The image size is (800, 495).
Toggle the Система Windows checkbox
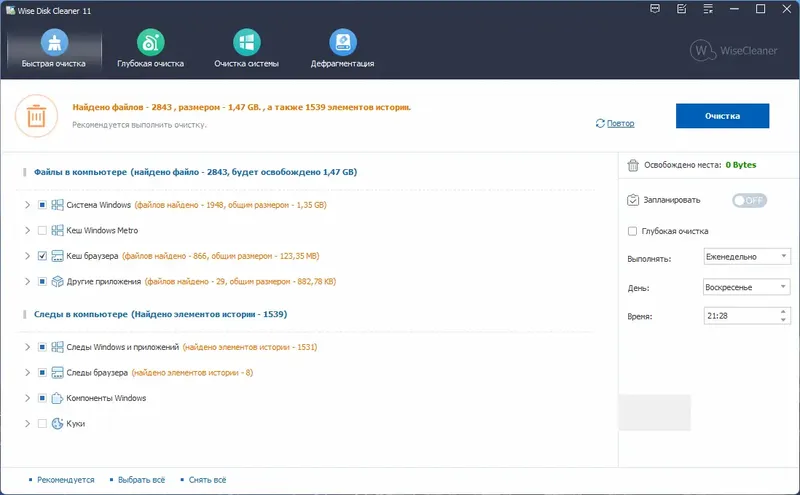coord(42,205)
